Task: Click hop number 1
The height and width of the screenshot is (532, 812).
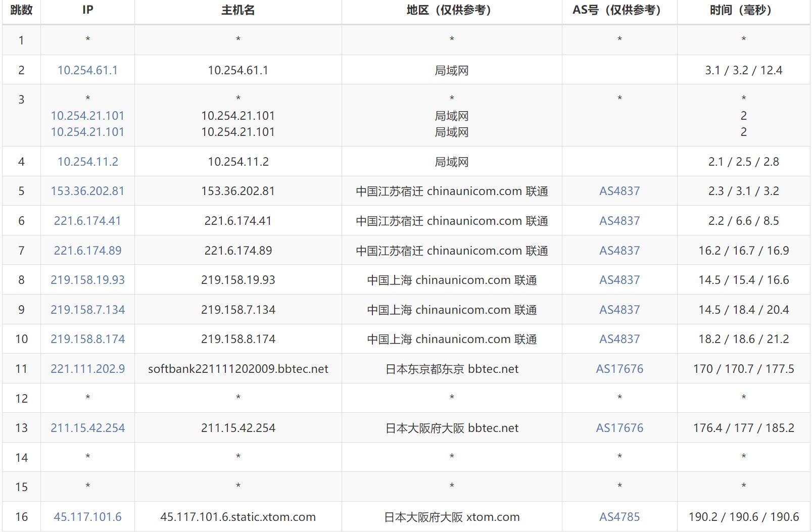Action: click(x=21, y=40)
